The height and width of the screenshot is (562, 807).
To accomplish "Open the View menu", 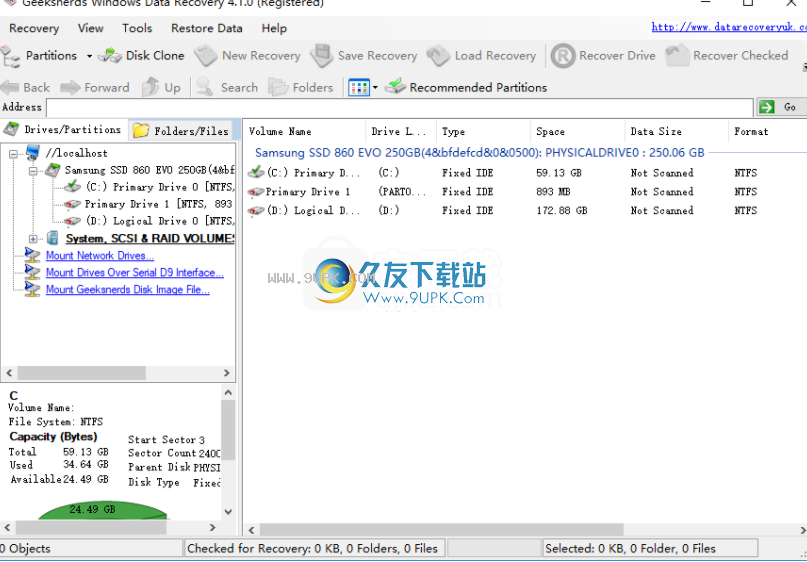I will [91, 28].
